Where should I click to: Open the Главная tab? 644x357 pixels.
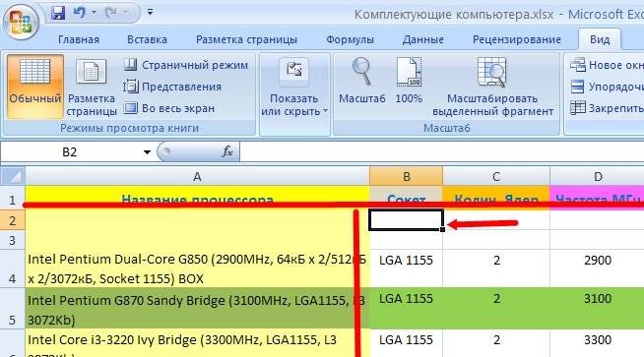(79, 39)
